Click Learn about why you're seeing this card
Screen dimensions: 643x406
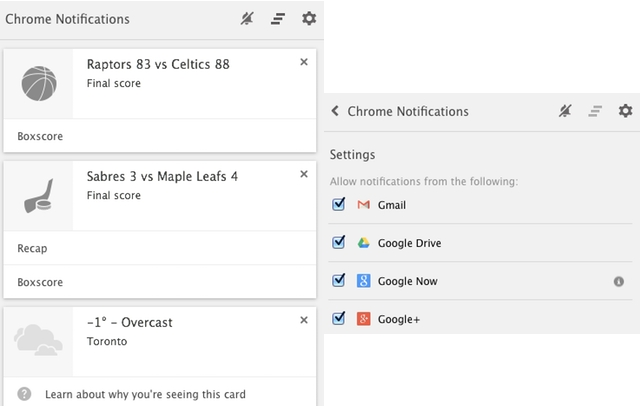pos(145,394)
